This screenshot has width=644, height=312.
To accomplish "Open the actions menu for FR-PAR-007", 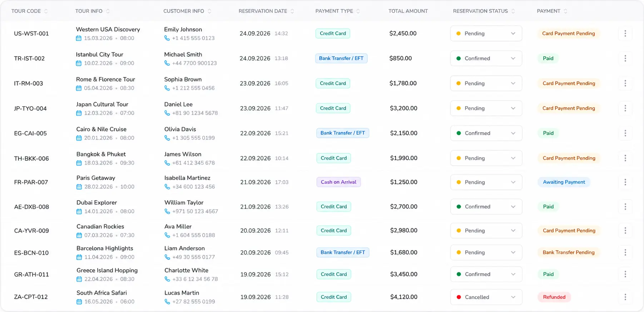I will click(x=625, y=182).
